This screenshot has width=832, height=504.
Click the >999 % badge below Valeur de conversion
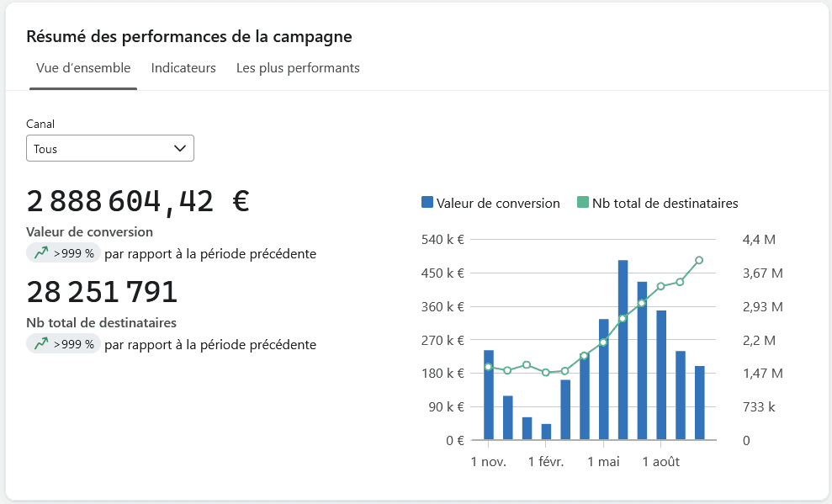[x=63, y=253]
